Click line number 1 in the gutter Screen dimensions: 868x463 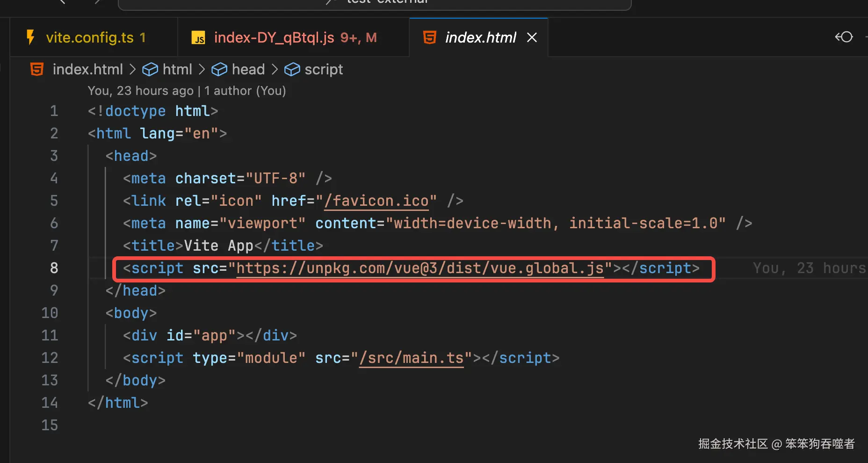(x=54, y=111)
